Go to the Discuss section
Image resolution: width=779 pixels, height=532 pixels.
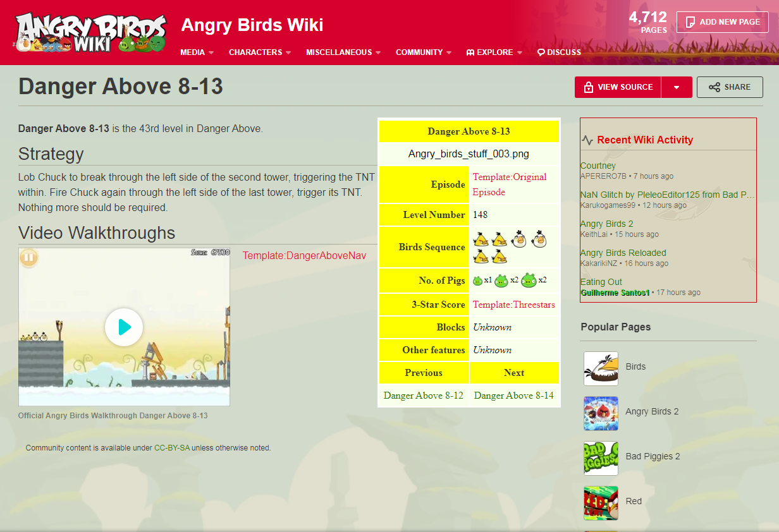(x=559, y=52)
